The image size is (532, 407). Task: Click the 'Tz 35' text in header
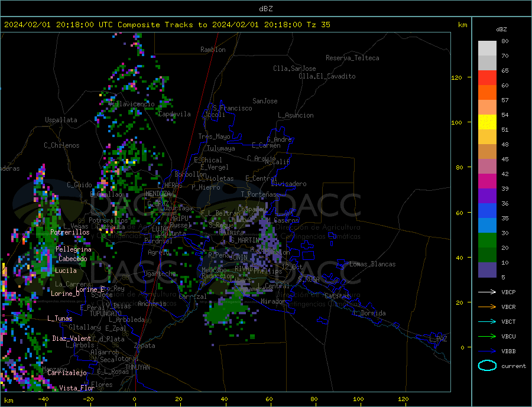point(318,25)
